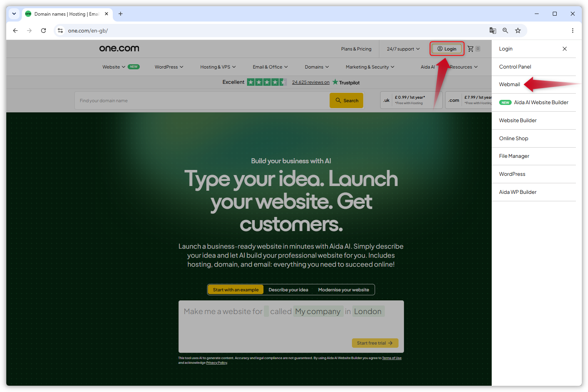Viewport: 588px width, 392px height.
Task: Open Aida AI in navigation
Action: tap(427, 67)
